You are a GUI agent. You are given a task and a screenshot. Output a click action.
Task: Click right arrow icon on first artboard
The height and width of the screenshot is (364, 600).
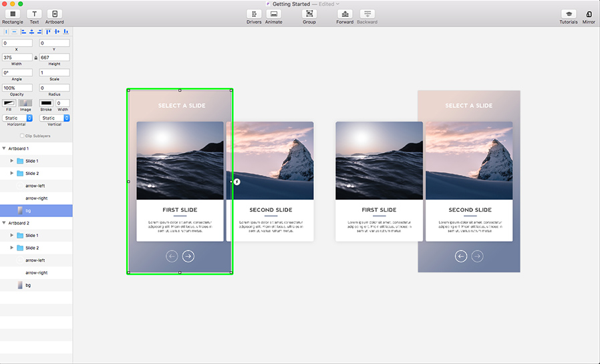(188, 256)
